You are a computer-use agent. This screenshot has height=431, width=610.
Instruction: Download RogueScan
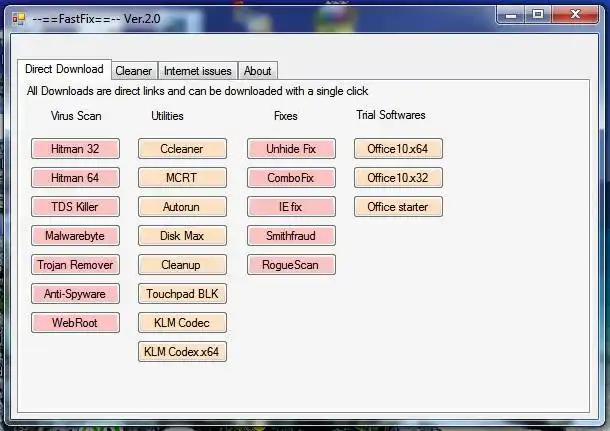(x=291, y=265)
